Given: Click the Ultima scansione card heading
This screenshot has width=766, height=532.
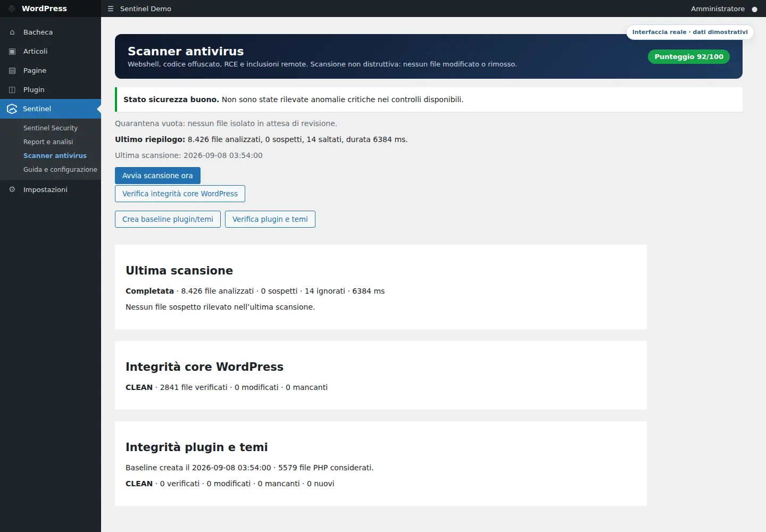Looking at the screenshot, I should (x=179, y=270).
